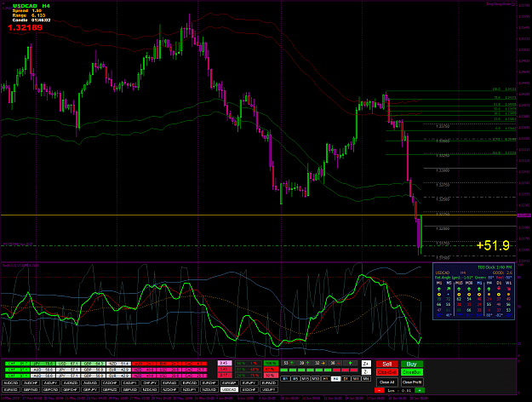Select the EURCHF pair button
The height and width of the screenshot is (402, 532).
[x=209, y=383]
